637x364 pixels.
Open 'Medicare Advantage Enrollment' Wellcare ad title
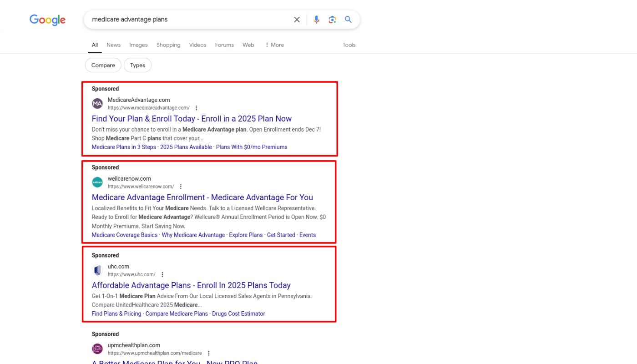pyautogui.click(x=202, y=197)
